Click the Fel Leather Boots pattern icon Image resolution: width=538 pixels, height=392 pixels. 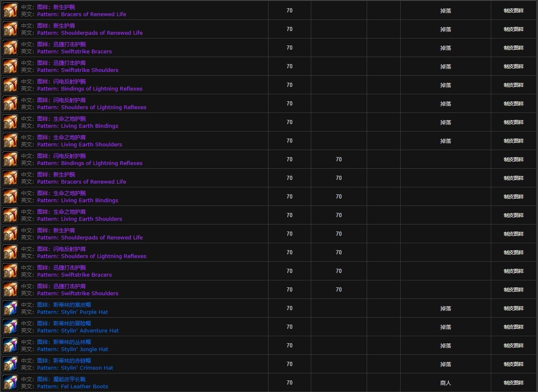[x=10, y=383]
